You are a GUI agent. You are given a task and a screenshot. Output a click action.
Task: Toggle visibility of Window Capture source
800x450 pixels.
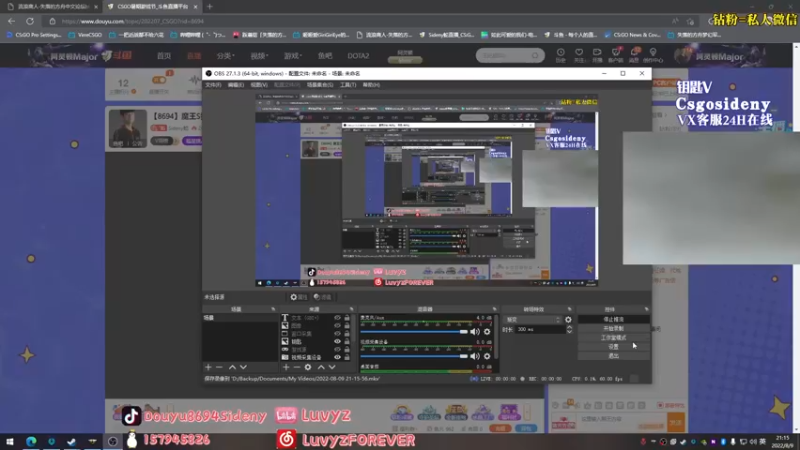(x=337, y=334)
